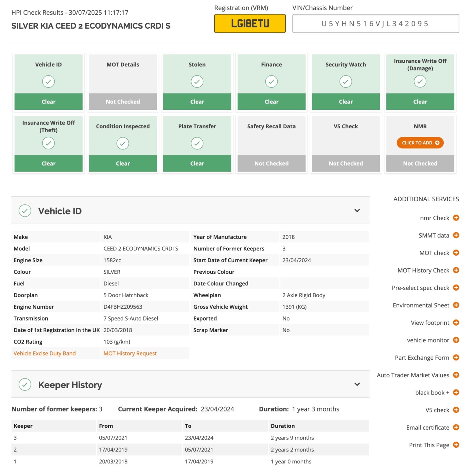The image size is (472, 476).
Task: Click the checkmark icon in Vehicle ID tile
Action: [x=48, y=81]
